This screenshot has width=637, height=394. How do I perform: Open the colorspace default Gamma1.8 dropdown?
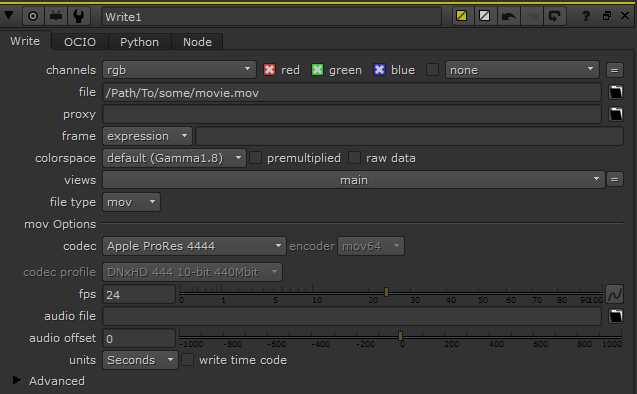(x=174, y=158)
